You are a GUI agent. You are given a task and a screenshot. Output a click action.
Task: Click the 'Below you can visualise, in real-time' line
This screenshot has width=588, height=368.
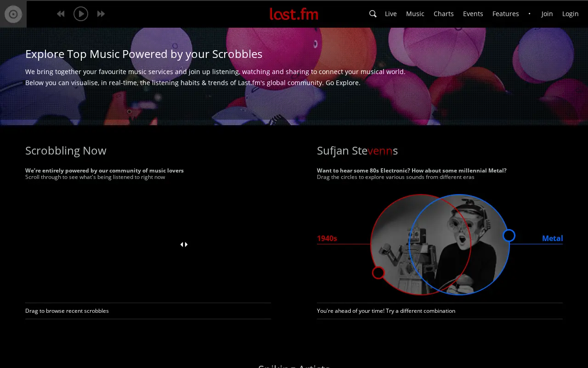(x=193, y=83)
